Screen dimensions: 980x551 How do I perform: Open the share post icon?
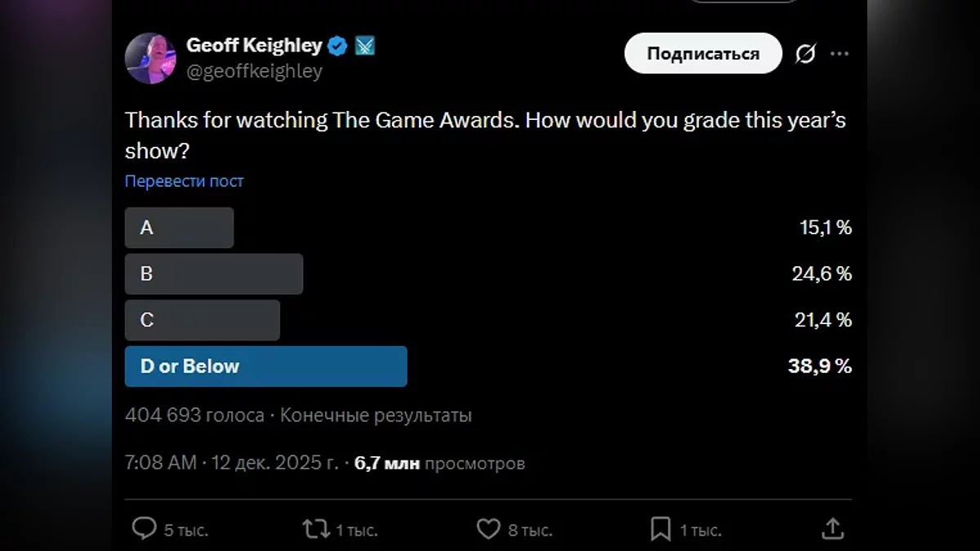tap(832, 529)
